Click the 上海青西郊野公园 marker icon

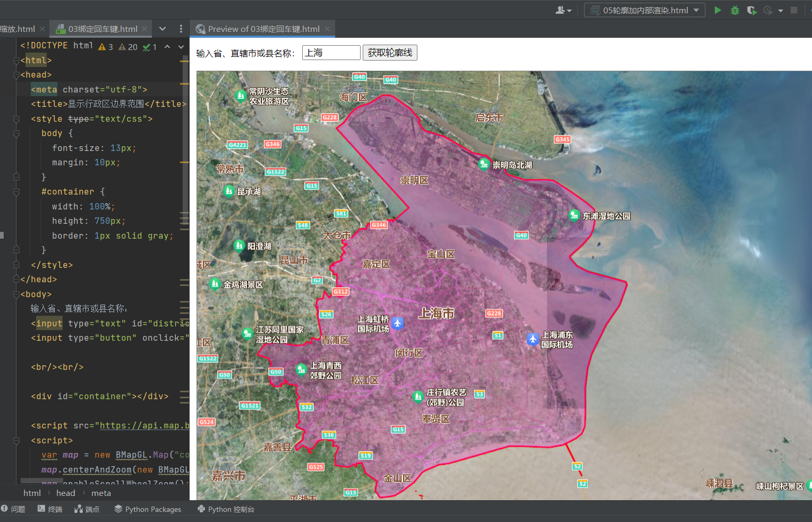click(x=302, y=369)
